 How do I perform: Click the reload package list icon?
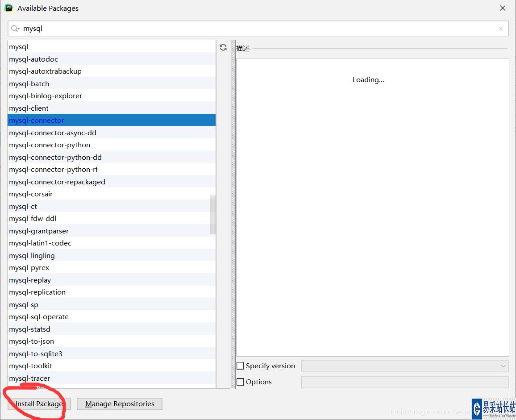tap(223, 47)
